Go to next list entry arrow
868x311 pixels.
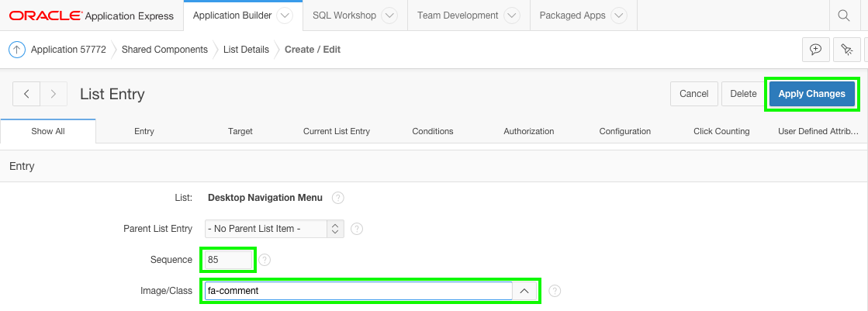(53, 94)
